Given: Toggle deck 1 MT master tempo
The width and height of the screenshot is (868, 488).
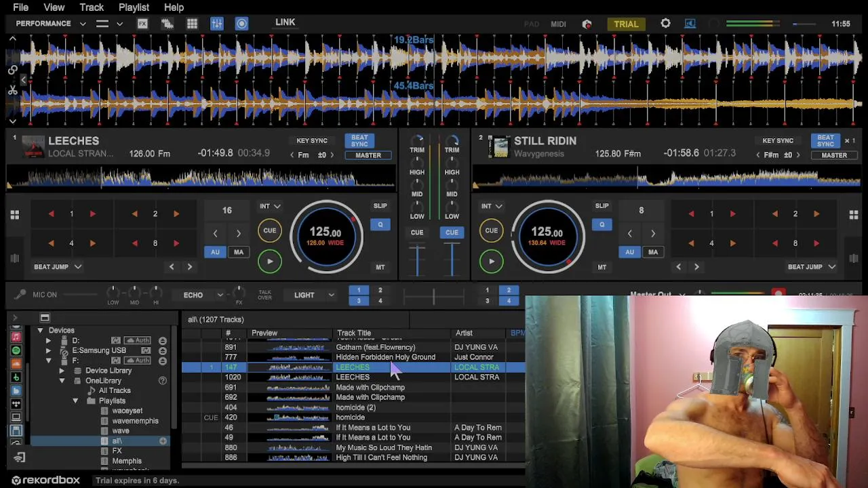Looking at the screenshot, I should click(x=380, y=268).
